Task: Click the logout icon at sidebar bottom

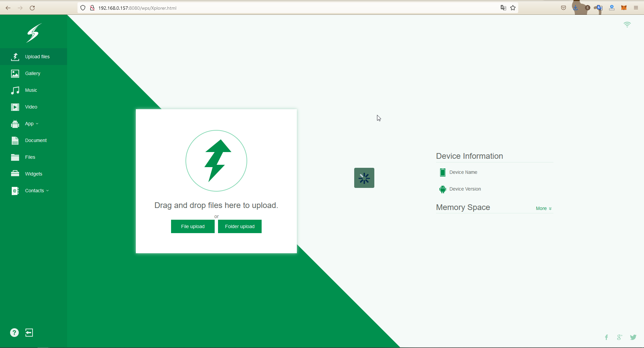Action: (x=29, y=333)
